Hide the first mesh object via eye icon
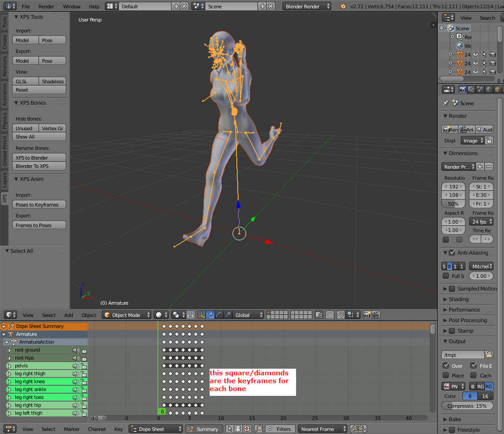 (476, 54)
